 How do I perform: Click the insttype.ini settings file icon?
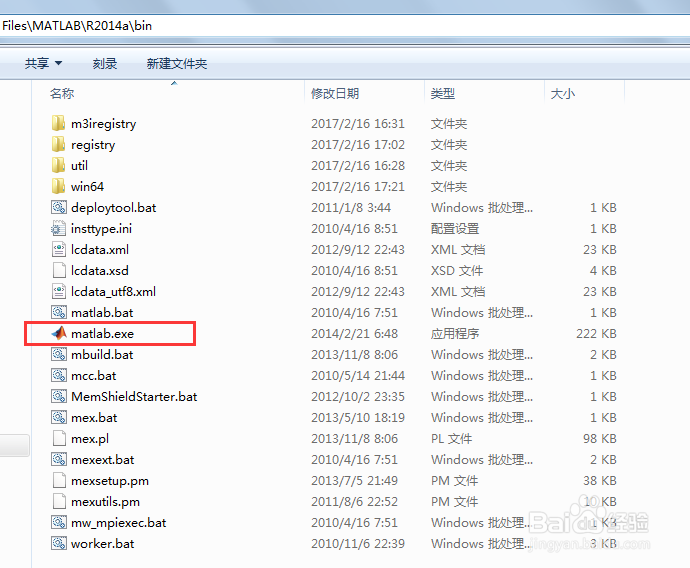coord(59,228)
